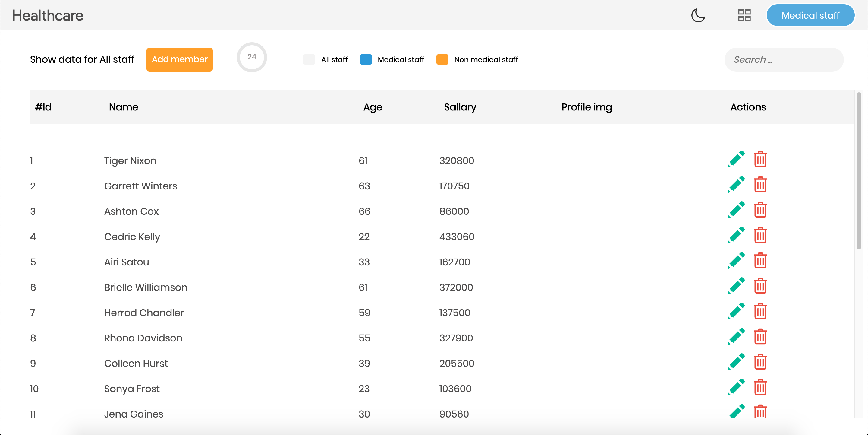Click the delete trash icon for Brielle Williamson
This screenshot has width=868, height=435.
click(760, 287)
